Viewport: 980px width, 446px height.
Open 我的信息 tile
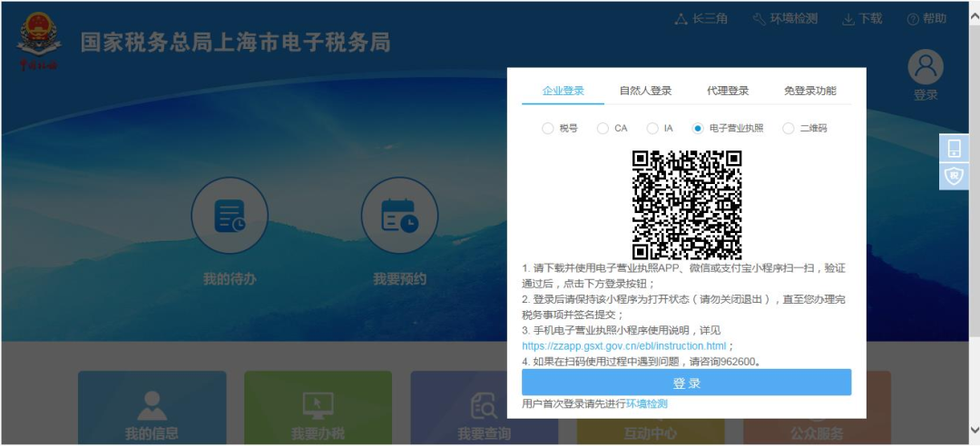(x=151, y=410)
